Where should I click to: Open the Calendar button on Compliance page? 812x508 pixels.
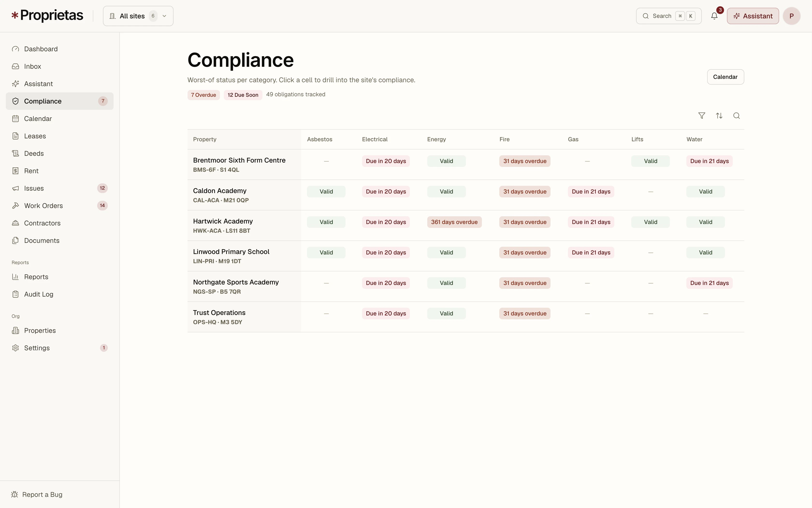(x=725, y=77)
